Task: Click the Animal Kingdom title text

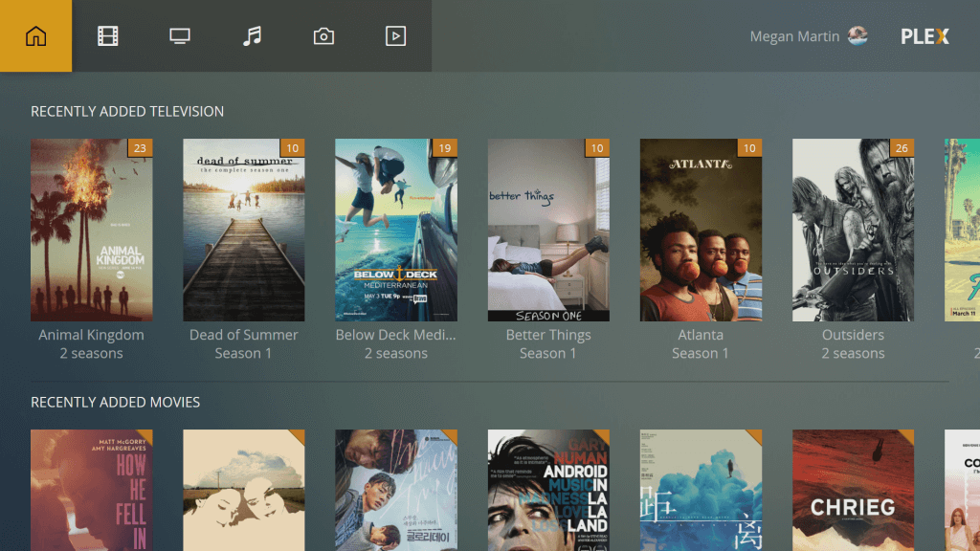Action: pos(91,335)
